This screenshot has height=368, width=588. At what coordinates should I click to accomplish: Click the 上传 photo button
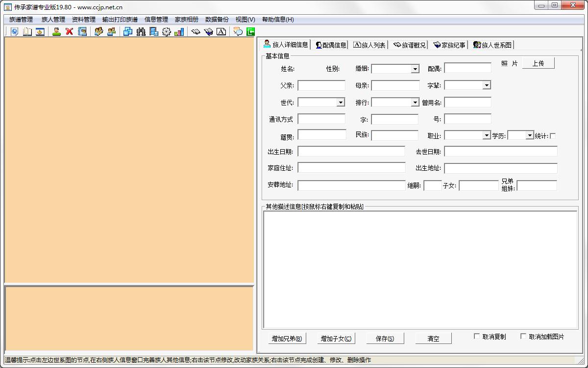(x=538, y=63)
